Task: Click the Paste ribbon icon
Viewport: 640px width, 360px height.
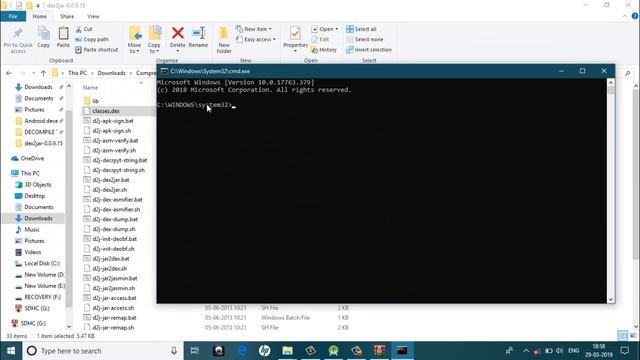Action: click(63, 33)
